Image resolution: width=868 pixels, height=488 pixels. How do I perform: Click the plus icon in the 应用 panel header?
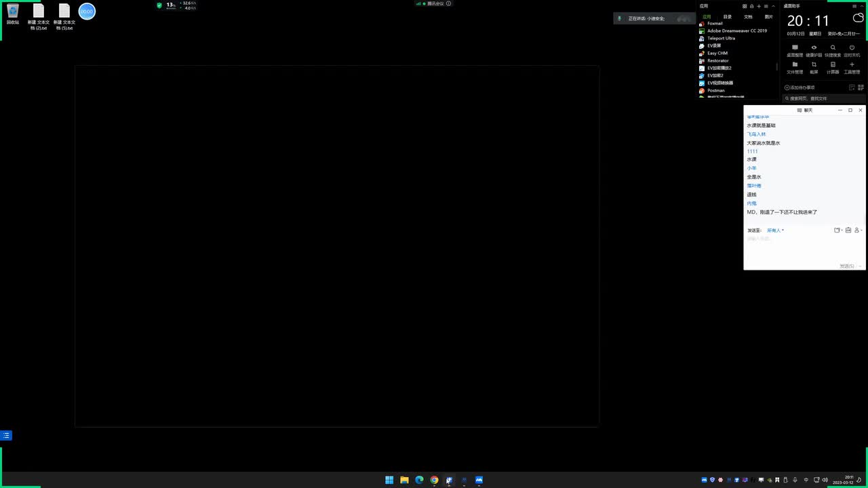point(759,6)
